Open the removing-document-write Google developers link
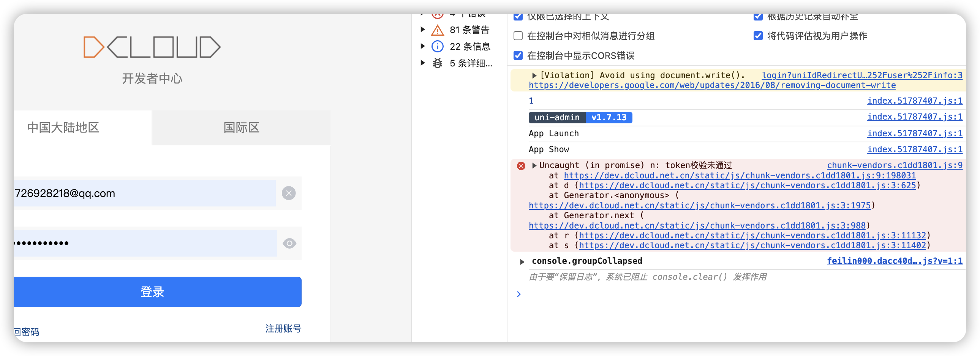 tap(712, 85)
